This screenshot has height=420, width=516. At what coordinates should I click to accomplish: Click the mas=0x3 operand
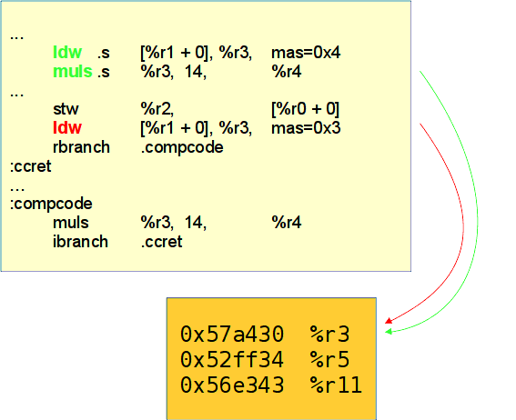306,128
